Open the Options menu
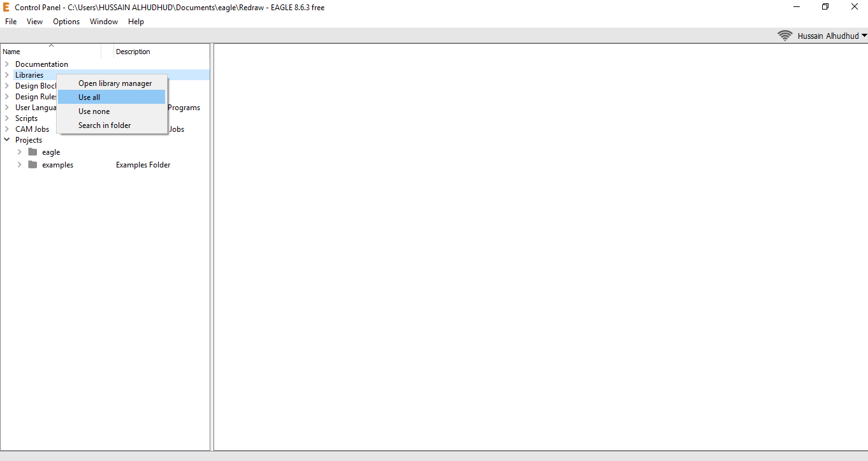Viewport: 868px width, 461px height. pos(66,22)
